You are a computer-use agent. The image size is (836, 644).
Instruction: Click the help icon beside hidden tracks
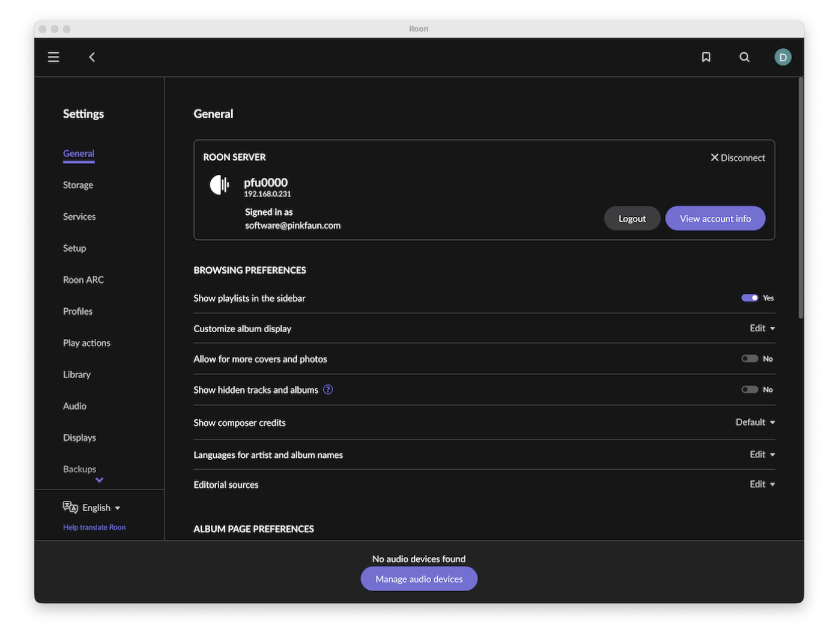point(328,389)
